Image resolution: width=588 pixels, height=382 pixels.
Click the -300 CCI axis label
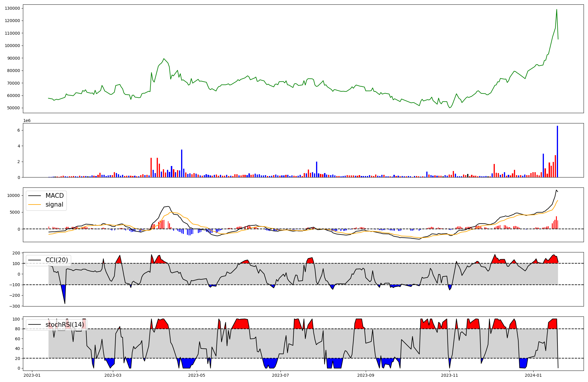coord(14,306)
